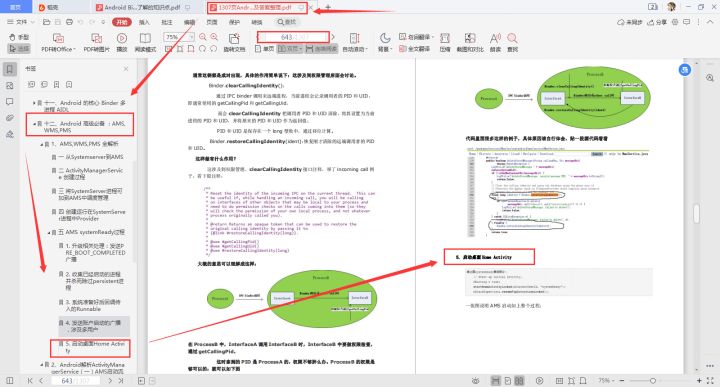The image size is (720, 387).
Task: Click the 划词翻译 word translation tool
Action: 416,37
